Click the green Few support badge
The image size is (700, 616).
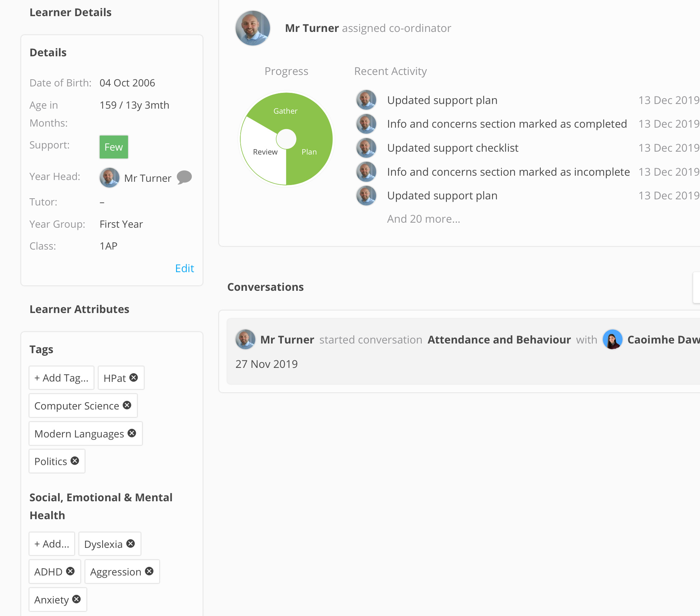tap(114, 147)
